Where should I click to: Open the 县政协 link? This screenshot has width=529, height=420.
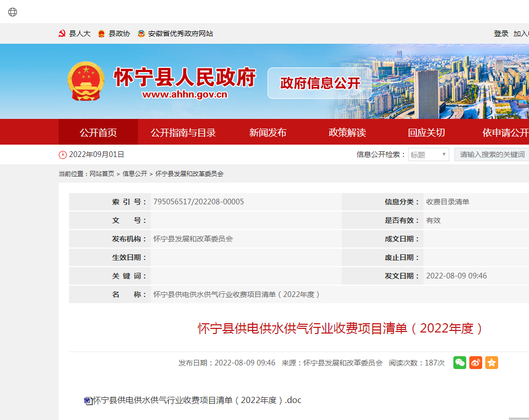point(119,33)
